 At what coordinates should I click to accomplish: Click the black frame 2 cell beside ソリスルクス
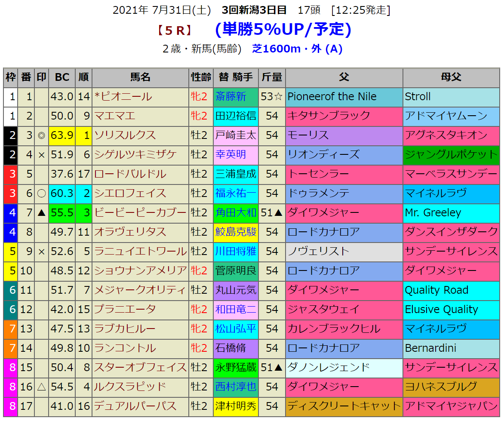point(11,135)
